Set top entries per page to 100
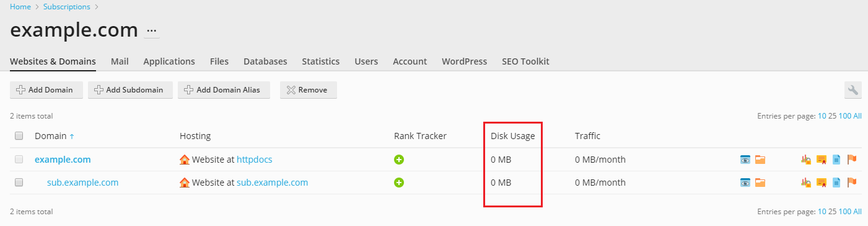Image resolution: width=868 pixels, height=226 pixels. click(x=845, y=116)
